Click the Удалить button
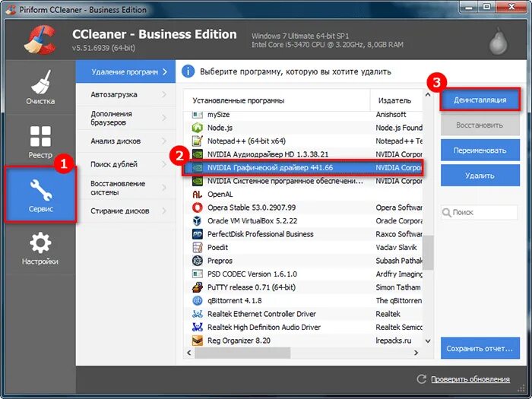 [480, 176]
